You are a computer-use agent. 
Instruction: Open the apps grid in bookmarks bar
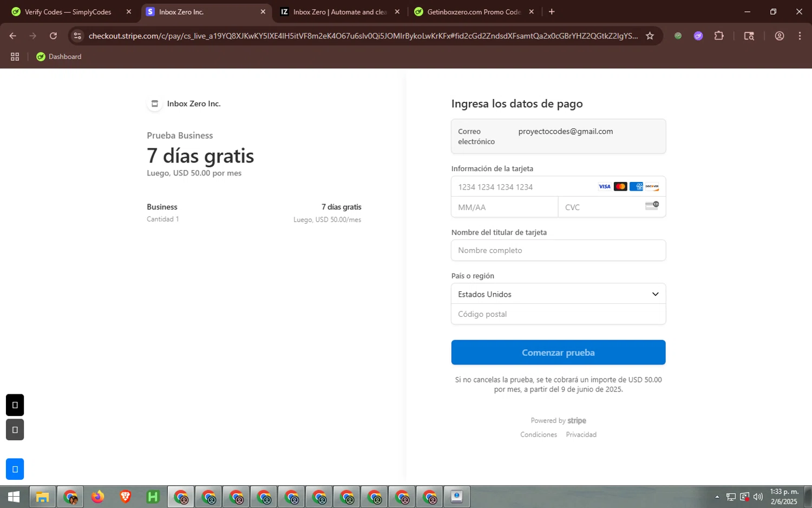15,56
